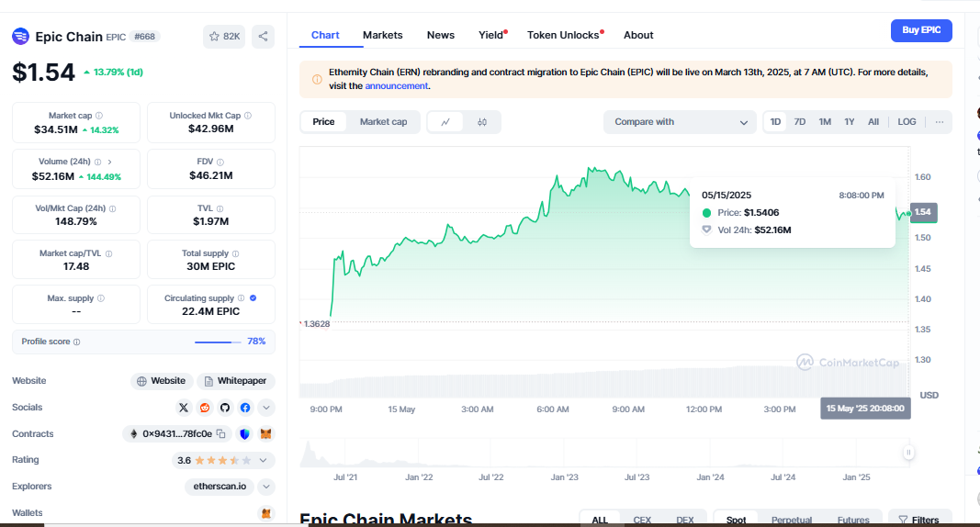Open the Whitepaper button

pos(236,381)
